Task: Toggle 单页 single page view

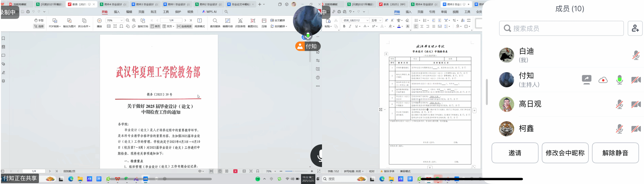Action: pos(155,26)
